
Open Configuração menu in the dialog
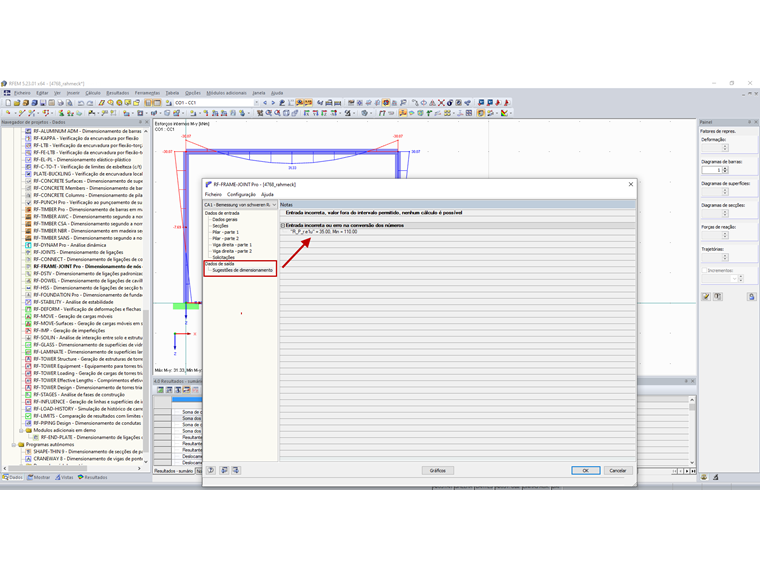[241, 194]
